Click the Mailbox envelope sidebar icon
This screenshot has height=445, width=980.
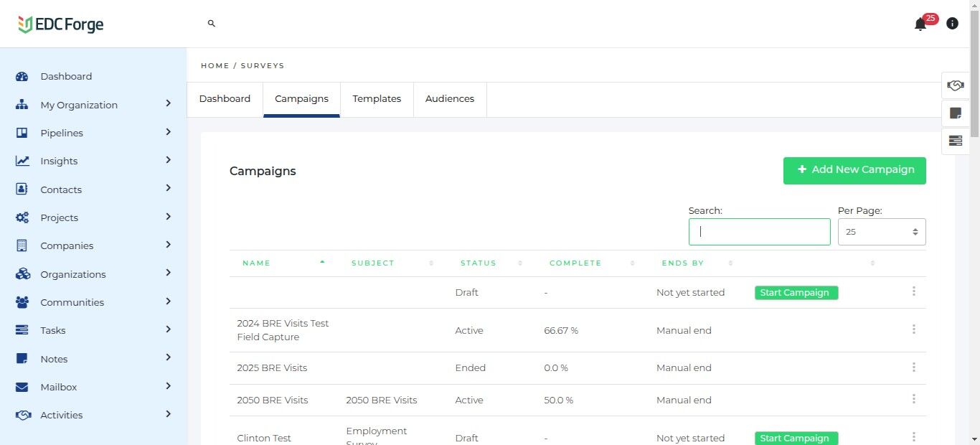22,388
